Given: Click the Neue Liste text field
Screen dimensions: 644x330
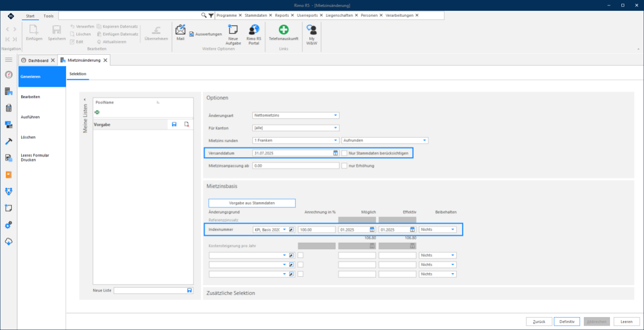Looking at the screenshot, I should (x=150, y=291).
